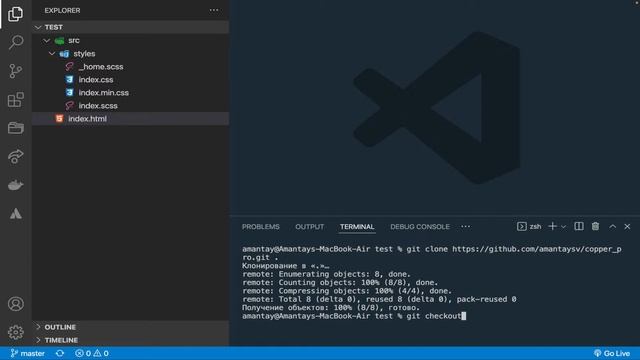
Task: Open Explorer more actions ellipsis
Action: (x=214, y=10)
